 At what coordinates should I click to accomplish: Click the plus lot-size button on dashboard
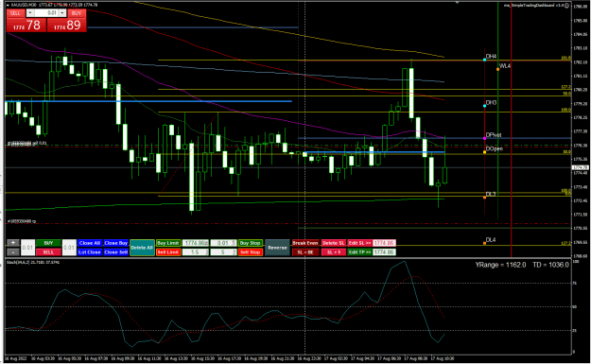pos(13,243)
